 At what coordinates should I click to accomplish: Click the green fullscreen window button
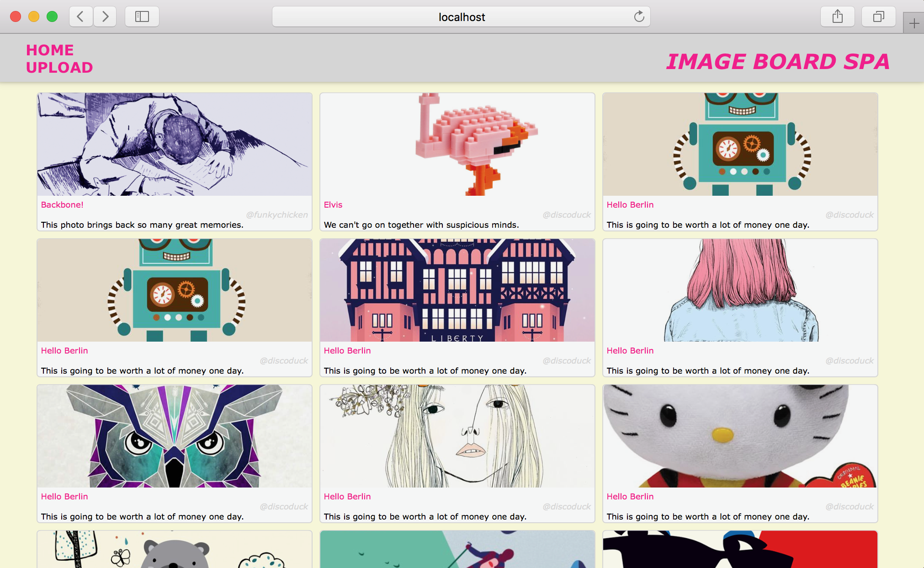(x=52, y=17)
